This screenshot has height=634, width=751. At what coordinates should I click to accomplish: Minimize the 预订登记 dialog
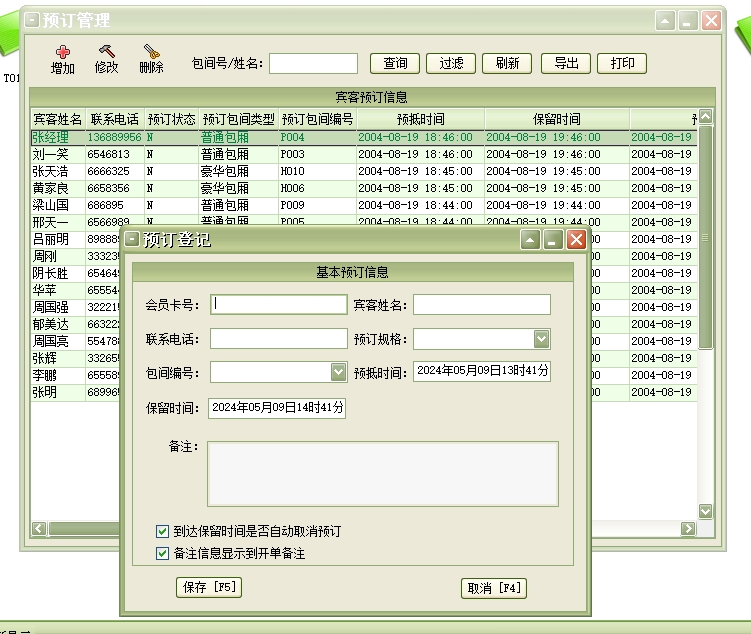(x=553, y=240)
